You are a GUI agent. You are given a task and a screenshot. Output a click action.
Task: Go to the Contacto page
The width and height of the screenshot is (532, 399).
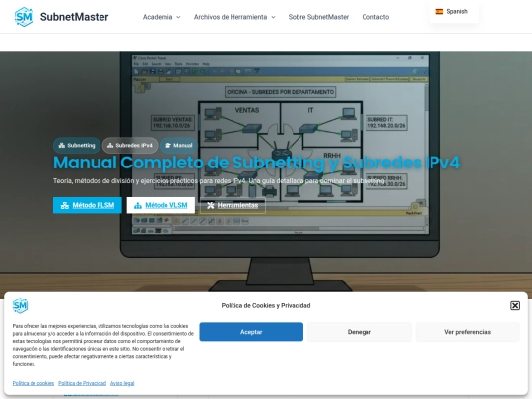pos(375,17)
